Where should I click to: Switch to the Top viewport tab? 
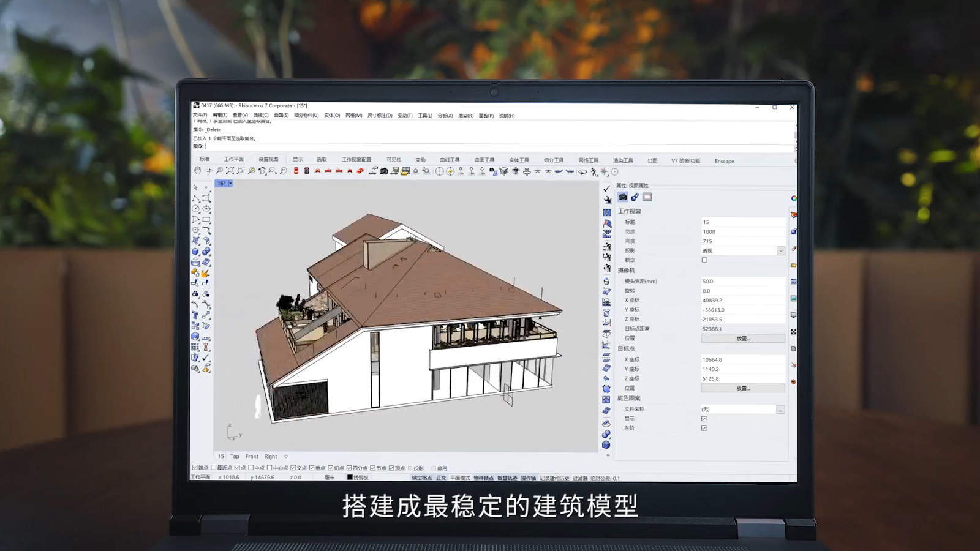[235, 456]
